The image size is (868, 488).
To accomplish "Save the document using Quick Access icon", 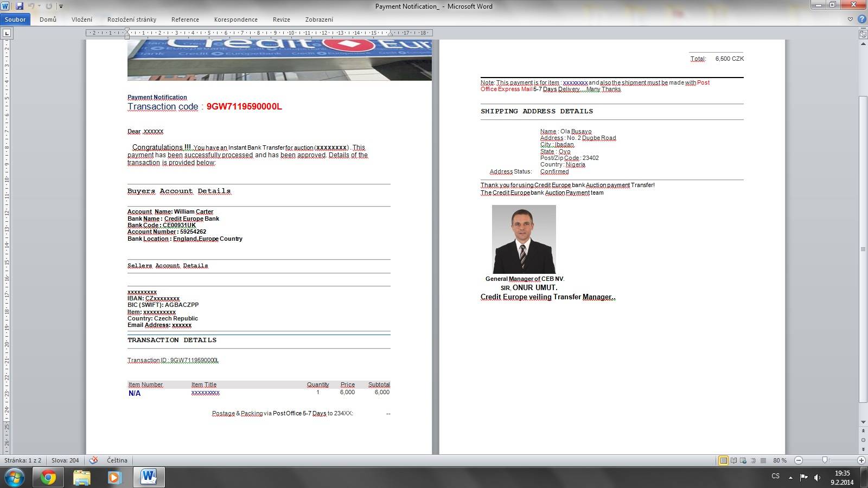I will point(20,6).
